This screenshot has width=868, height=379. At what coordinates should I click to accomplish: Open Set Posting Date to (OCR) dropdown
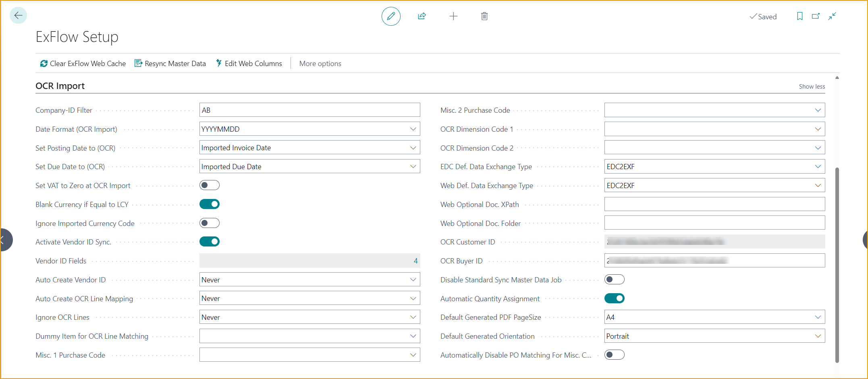pyautogui.click(x=413, y=148)
